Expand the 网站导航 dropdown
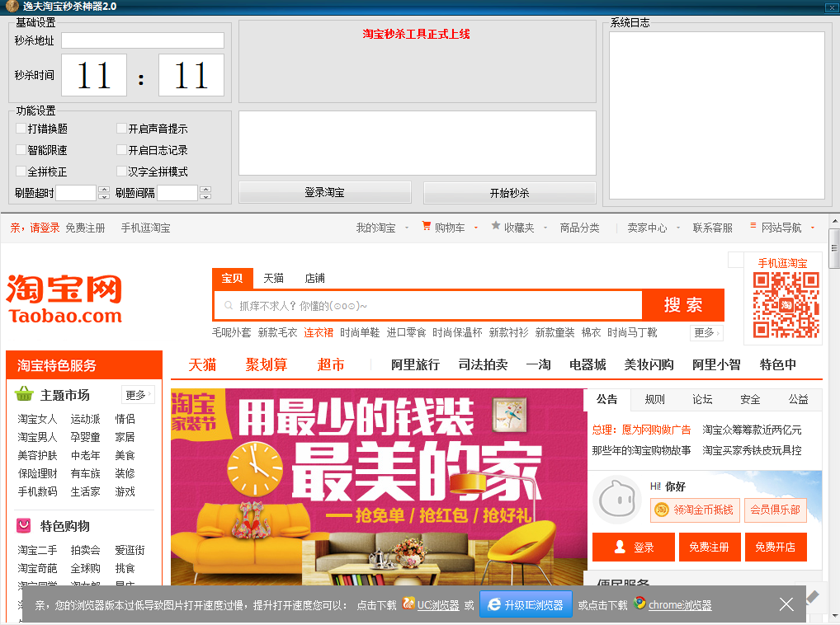Viewport: 840px width, 625px height. coord(781,227)
